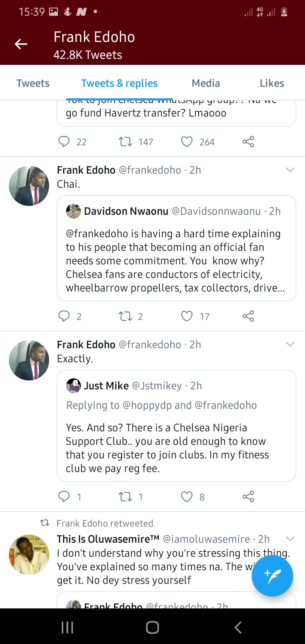Switch to the Likes tab
305x644 pixels.
272,83
